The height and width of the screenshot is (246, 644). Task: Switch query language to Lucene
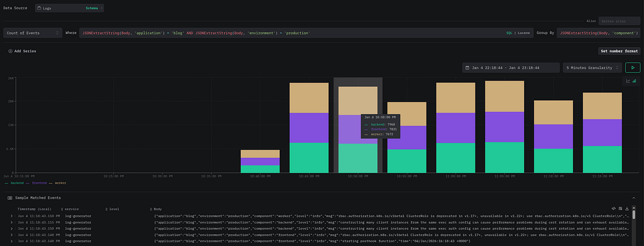coord(523,33)
